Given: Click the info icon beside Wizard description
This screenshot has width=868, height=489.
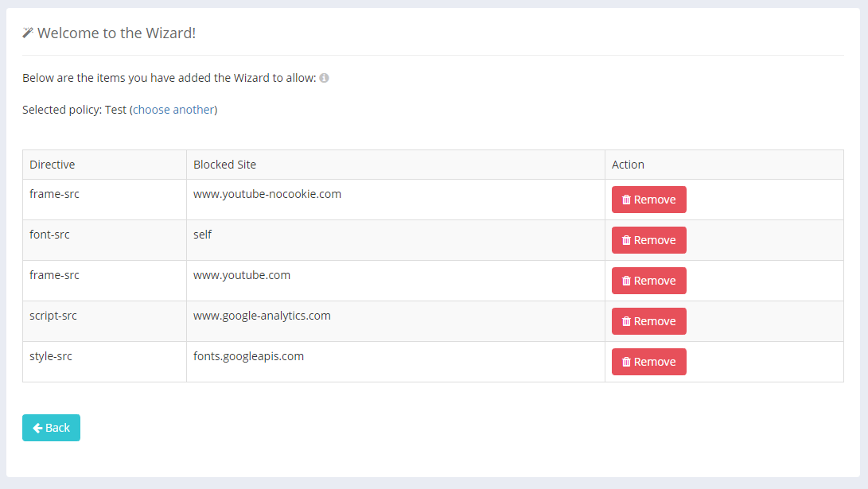Looking at the screenshot, I should 324,78.
